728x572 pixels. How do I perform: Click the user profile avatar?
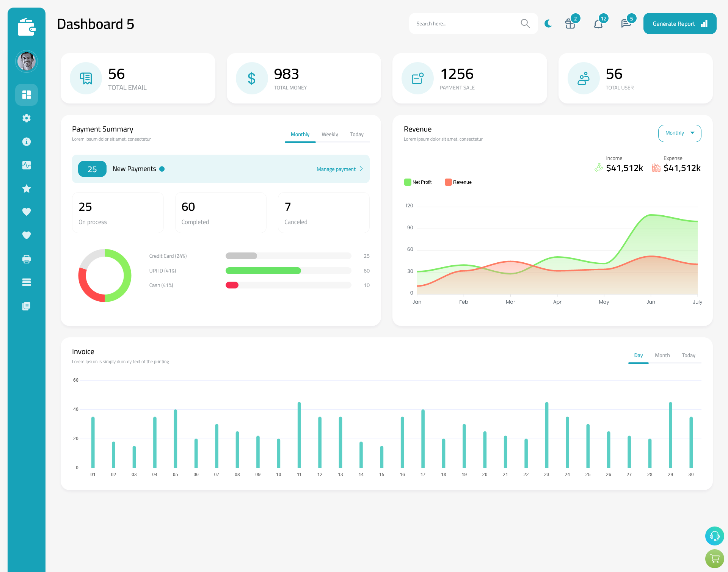click(27, 61)
